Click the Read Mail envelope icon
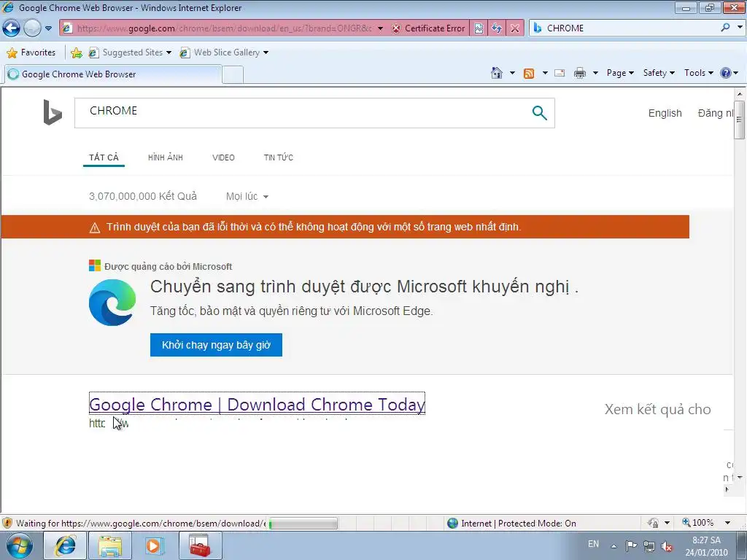 click(560, 73)
